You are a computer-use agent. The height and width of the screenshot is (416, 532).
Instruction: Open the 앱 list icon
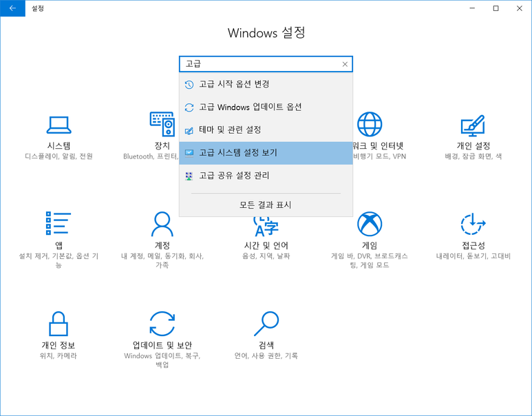[x=58, y=223]
